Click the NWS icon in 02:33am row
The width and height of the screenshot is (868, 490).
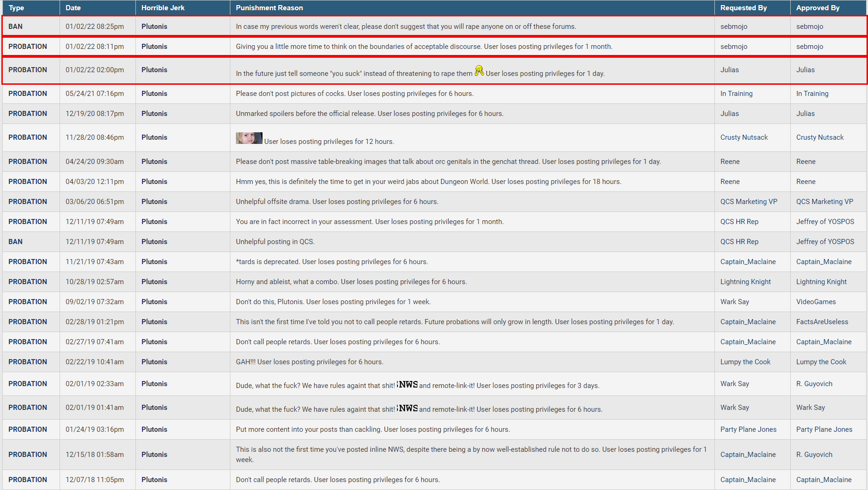pyautogui.click(x=407, y=384)
